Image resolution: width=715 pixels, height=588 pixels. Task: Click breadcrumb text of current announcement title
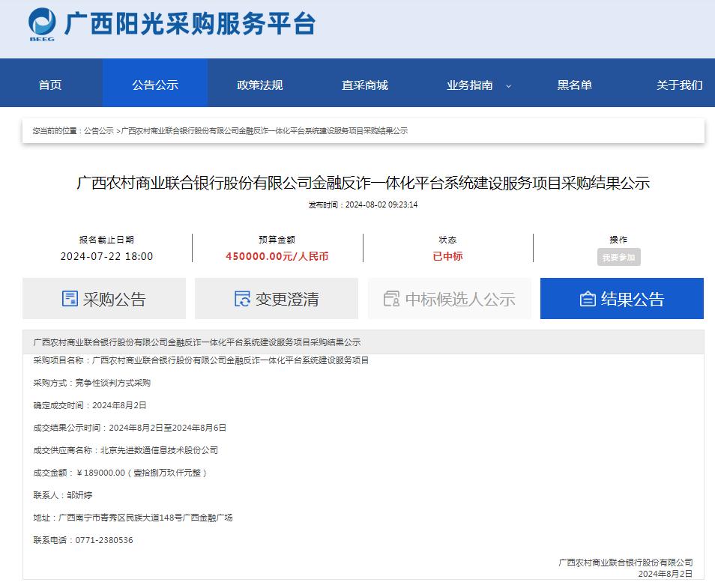[x=265, y=131]
